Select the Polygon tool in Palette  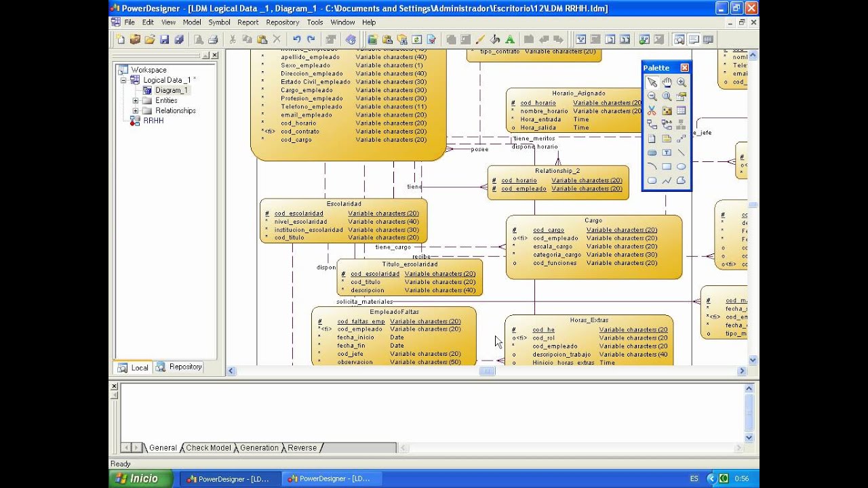(x=682, y=181)
